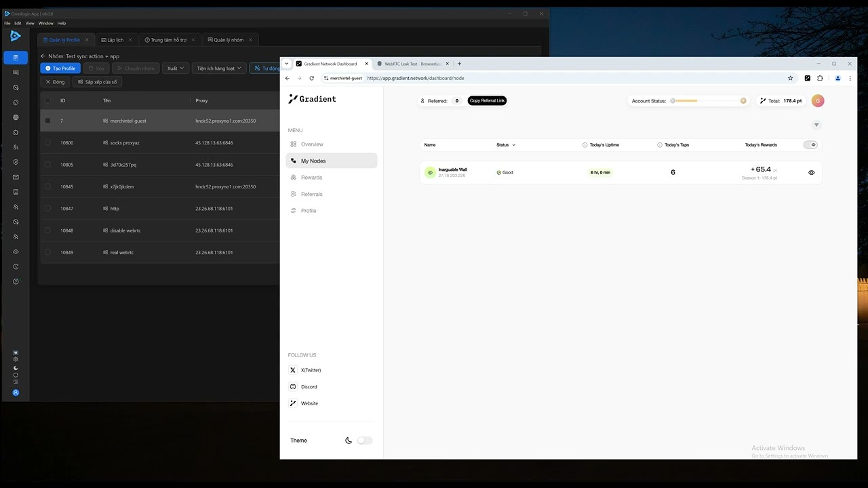Open Overview in the Gradient menu

pos(312,144)
